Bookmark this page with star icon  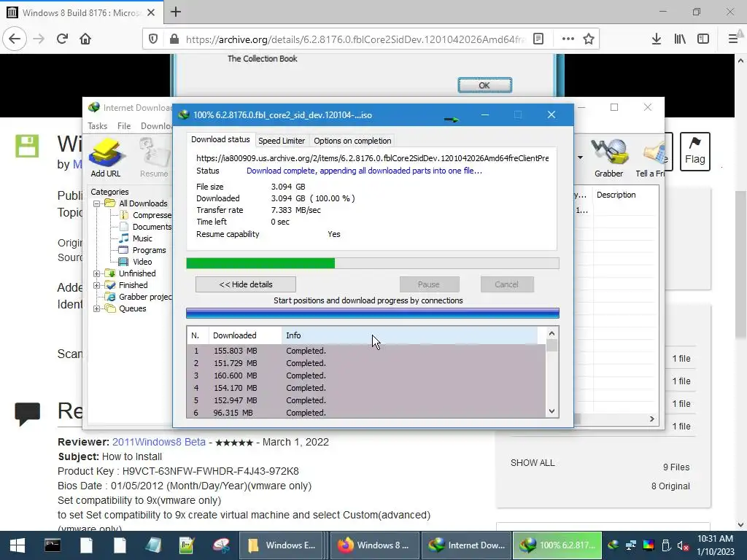pyautogui.click(x=589, y=39)
